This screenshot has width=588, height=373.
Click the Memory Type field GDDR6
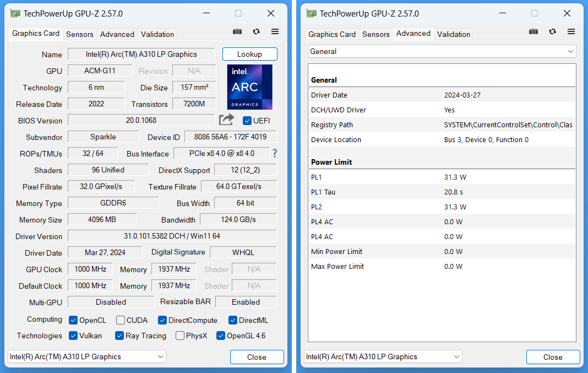click(113, 203)
